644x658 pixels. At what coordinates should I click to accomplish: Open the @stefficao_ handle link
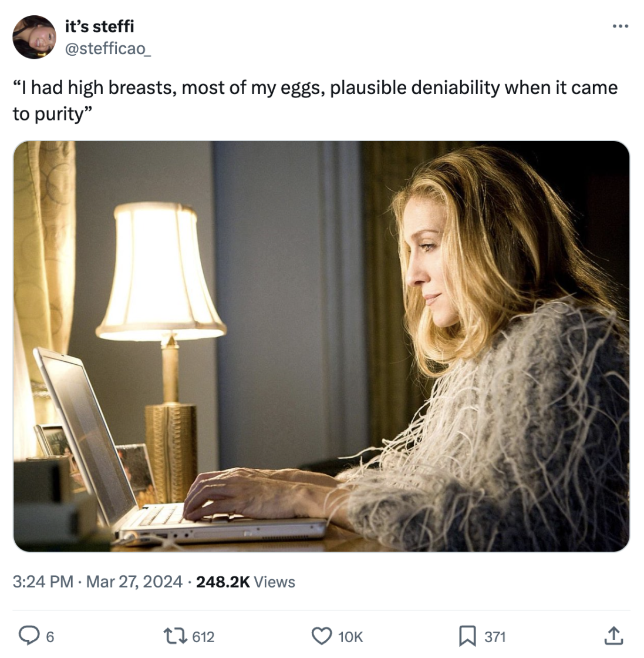click(107, 48)
